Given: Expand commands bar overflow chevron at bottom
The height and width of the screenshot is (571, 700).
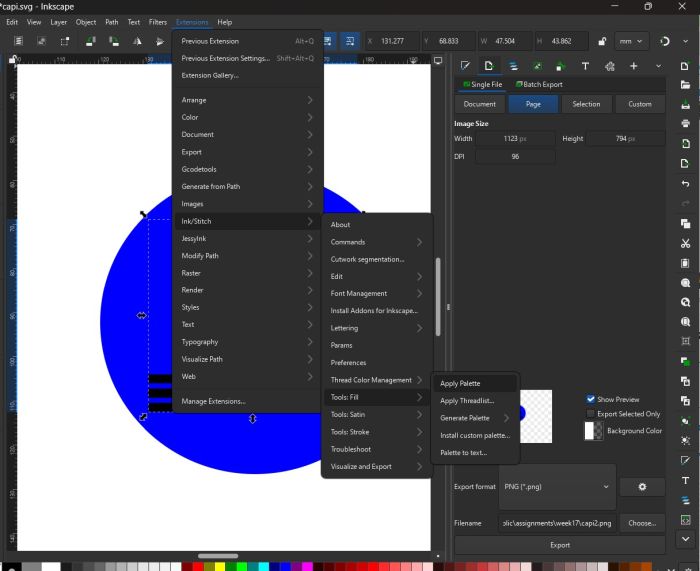Looking at the screenshot, I should pyautogui.click(x=685, y=539).
